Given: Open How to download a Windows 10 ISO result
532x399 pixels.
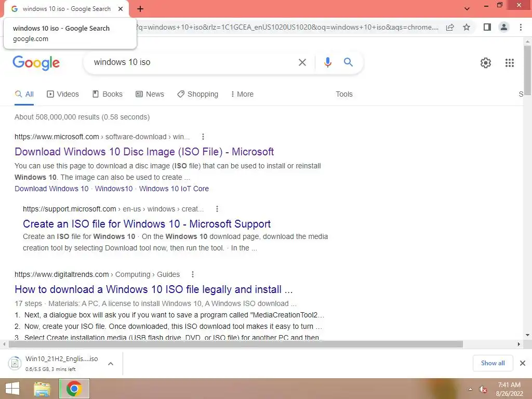Looking at the screenshot, I should pyautogui.click(x=153, y=289).
